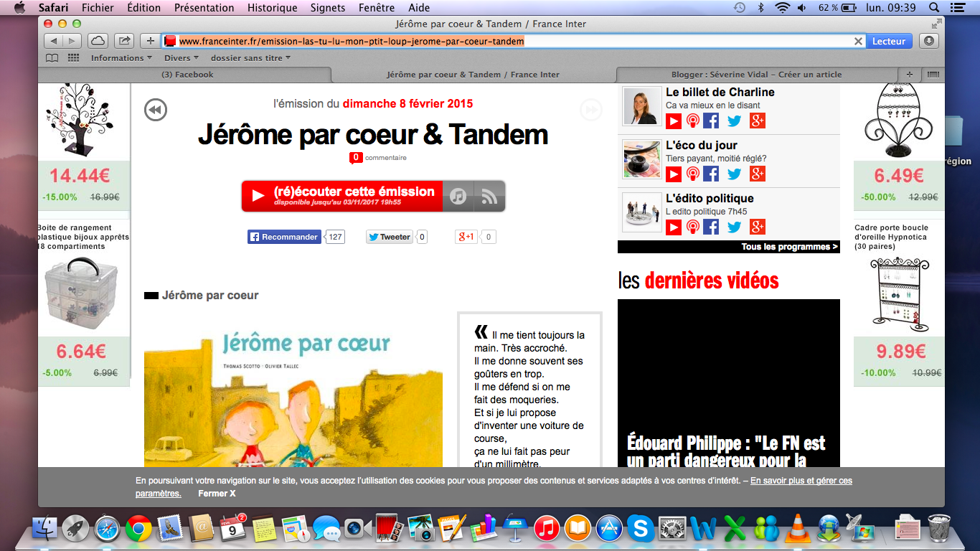Open podcast icon for L'éco du jour
Image resolution: width=980 pixels, height=551 pixels.
pos(692,174)
